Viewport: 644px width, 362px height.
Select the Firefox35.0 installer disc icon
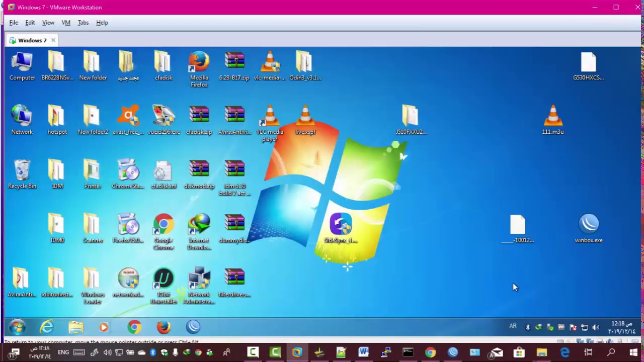[128, 228]
